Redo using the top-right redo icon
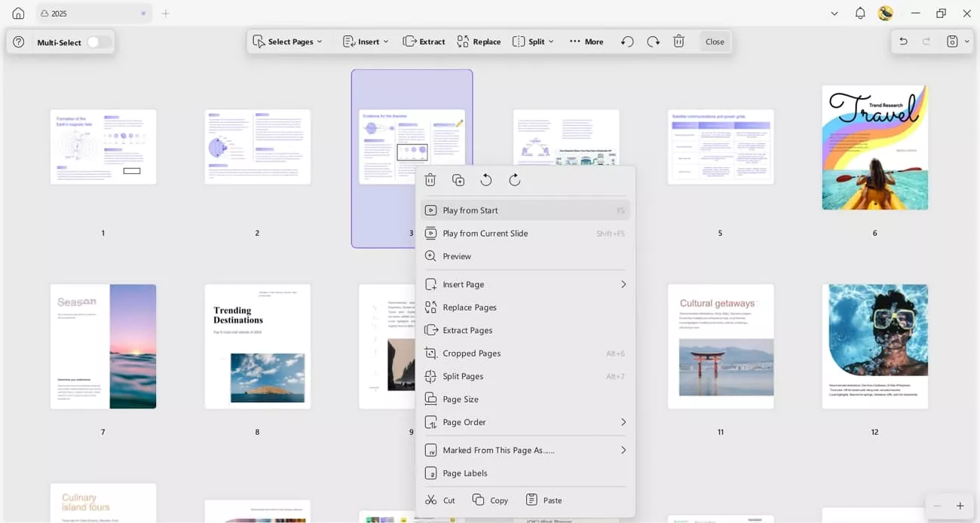This screenshot has width=980, height=523. coord(925,41)
